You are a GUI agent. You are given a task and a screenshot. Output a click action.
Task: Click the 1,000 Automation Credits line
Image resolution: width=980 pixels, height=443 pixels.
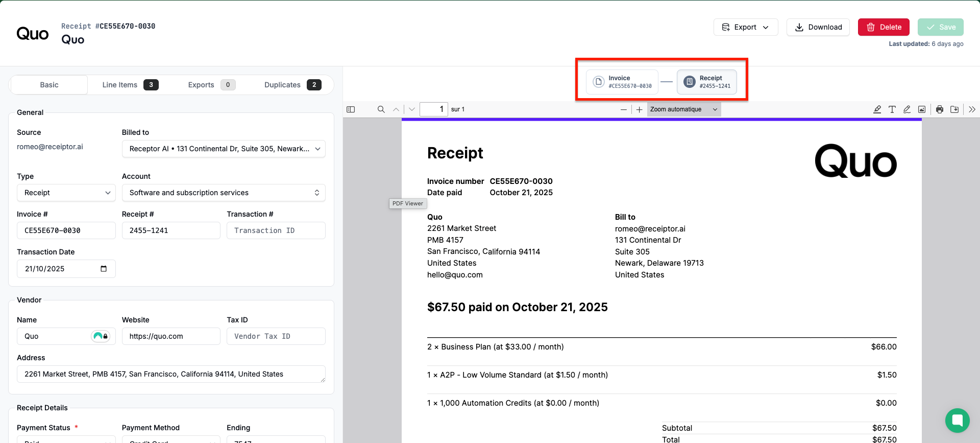[x=513, y=403]
